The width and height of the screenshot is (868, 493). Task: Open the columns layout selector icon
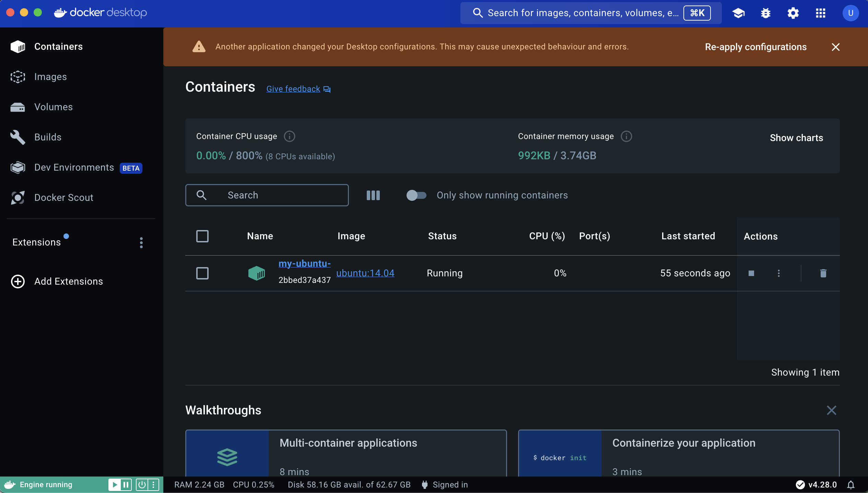coord(373,195)
